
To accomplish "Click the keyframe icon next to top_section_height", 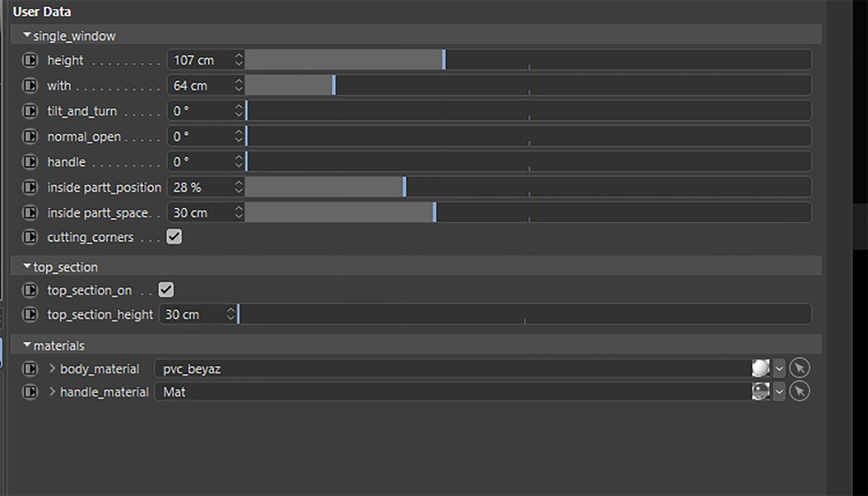I will 30,314.
